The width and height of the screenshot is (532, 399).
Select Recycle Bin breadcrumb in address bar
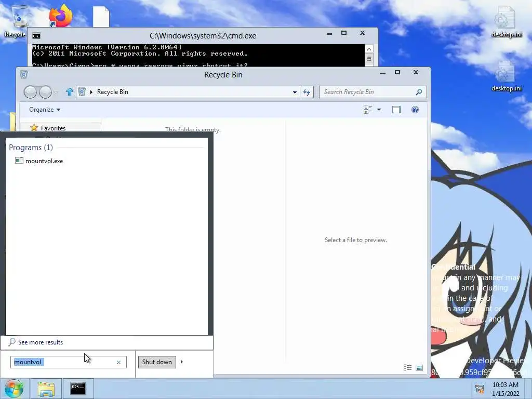pyautogui.click(x=113, y=92)
